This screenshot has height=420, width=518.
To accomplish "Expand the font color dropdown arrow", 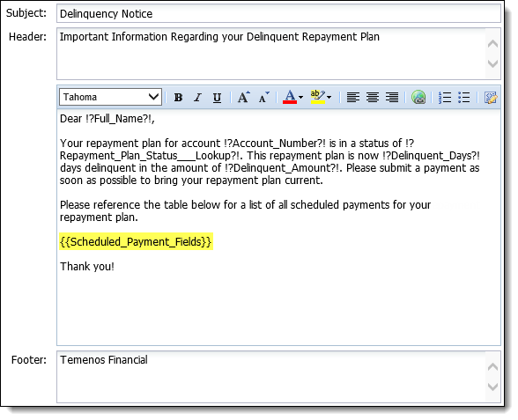I will pyautogui.click(x=300, y=98).
